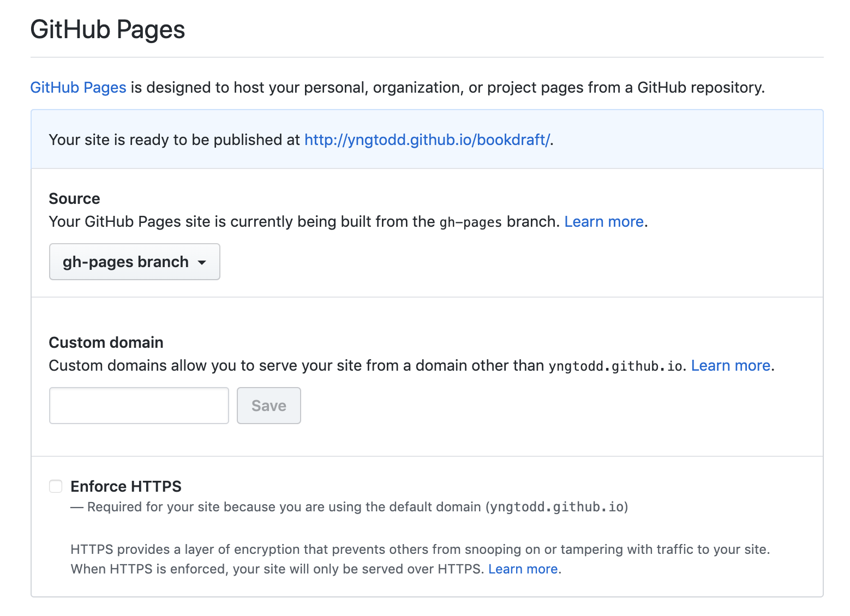Check the box next to Enforce HTTPS

click(55, 486)
